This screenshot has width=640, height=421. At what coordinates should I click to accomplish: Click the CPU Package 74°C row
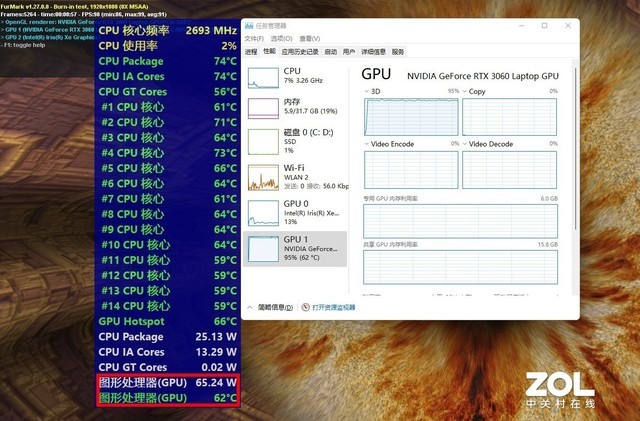[167, 61]
